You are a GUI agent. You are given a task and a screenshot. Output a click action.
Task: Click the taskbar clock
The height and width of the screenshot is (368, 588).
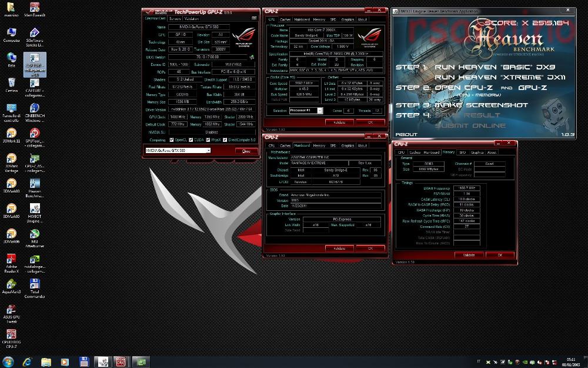point(570,362)
